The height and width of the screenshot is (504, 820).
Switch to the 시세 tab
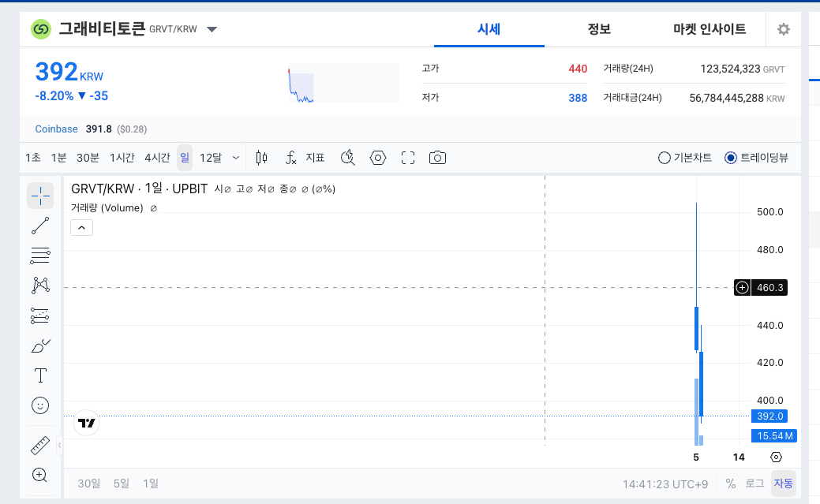click(489, 29)
